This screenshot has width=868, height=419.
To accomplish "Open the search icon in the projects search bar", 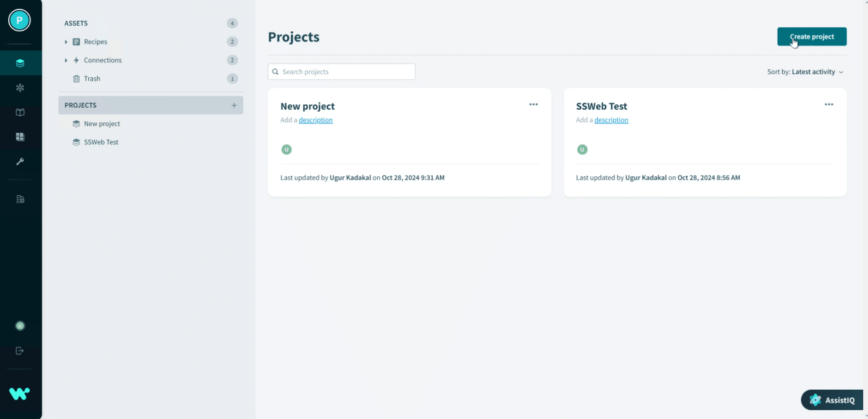I will 275,71.
